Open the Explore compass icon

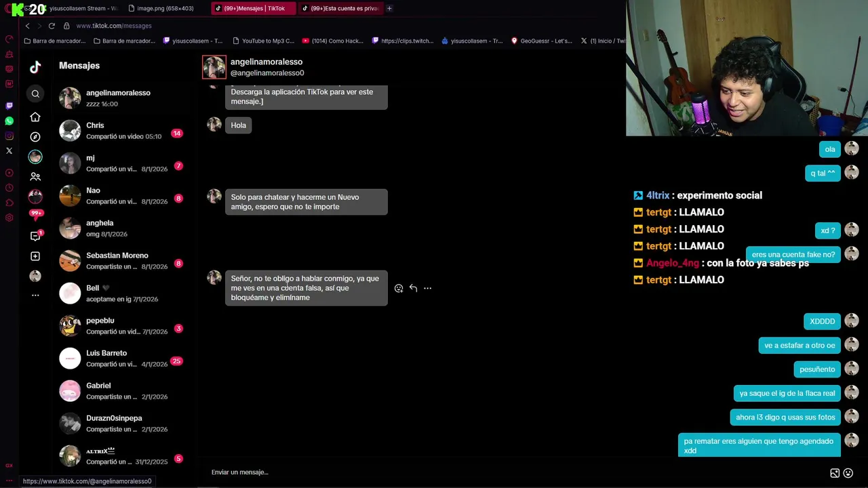(x=35, y=137)
